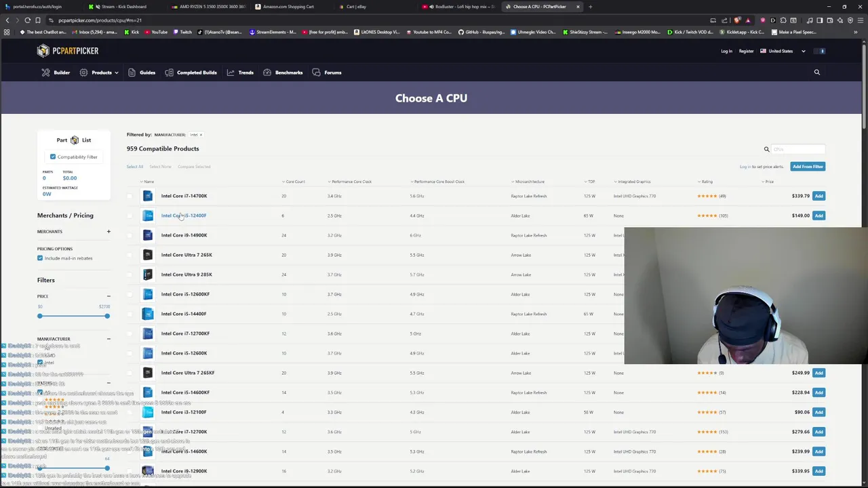Click Intel Core i5-12600KF thumbnail image

[148, 294]
